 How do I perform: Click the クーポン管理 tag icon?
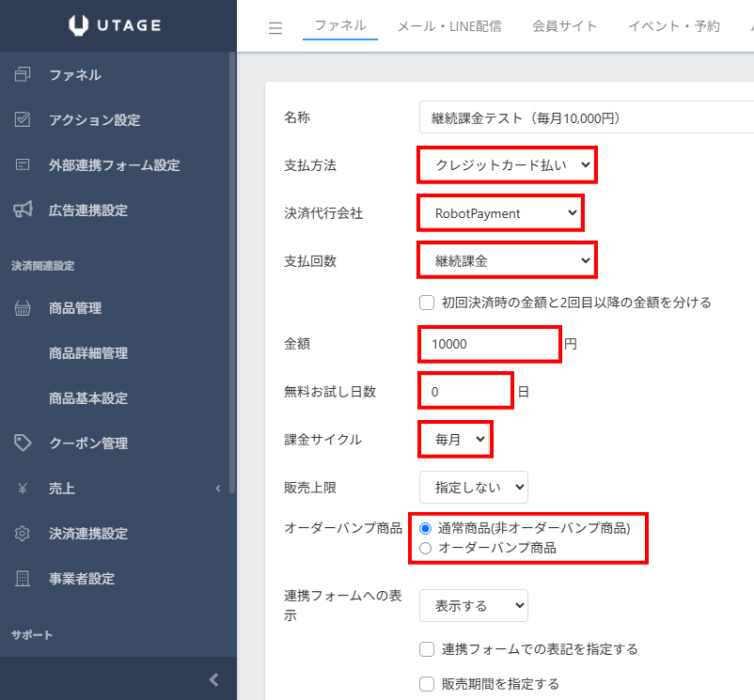[23, 443]
